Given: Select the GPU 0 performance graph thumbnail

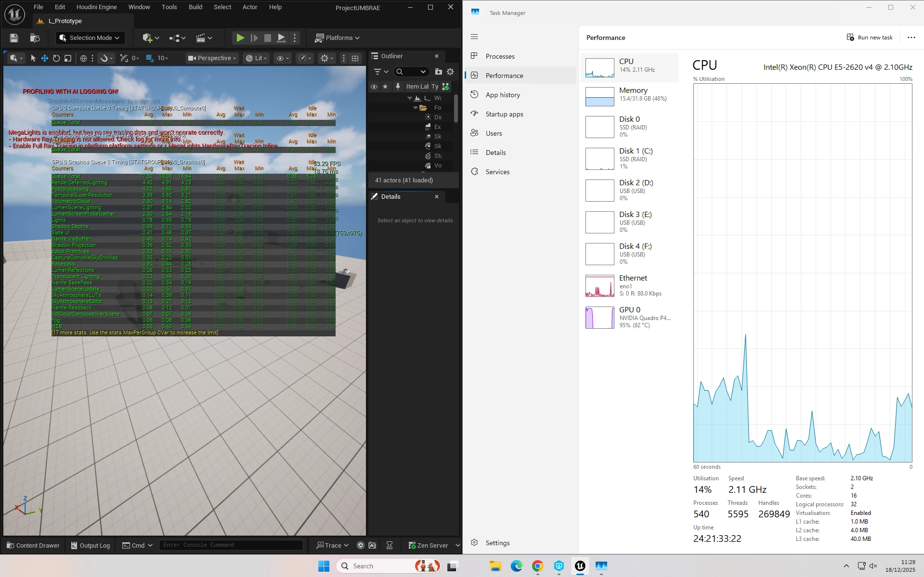Looking at the screenshot, I should point(599,318).
